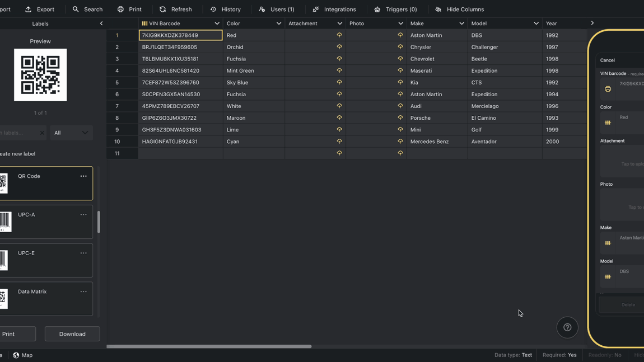Click upload icon in row 5 Photo
This screenshot has width=644, height=362.
[x=400, y=82]
